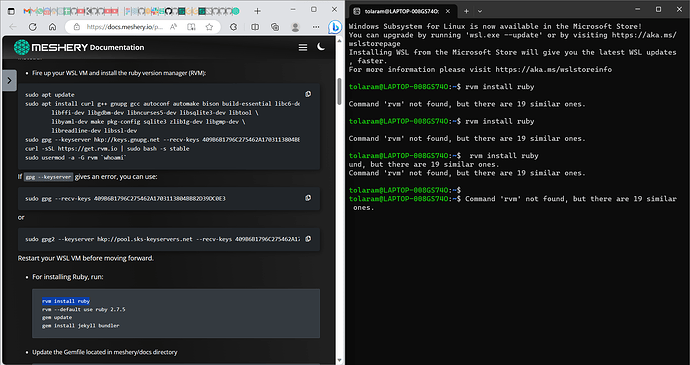690x365 pixels.
Task: Click the documentation page vertical scrollbar thumb
Action: pyautogui.click(x=339, y=91)
